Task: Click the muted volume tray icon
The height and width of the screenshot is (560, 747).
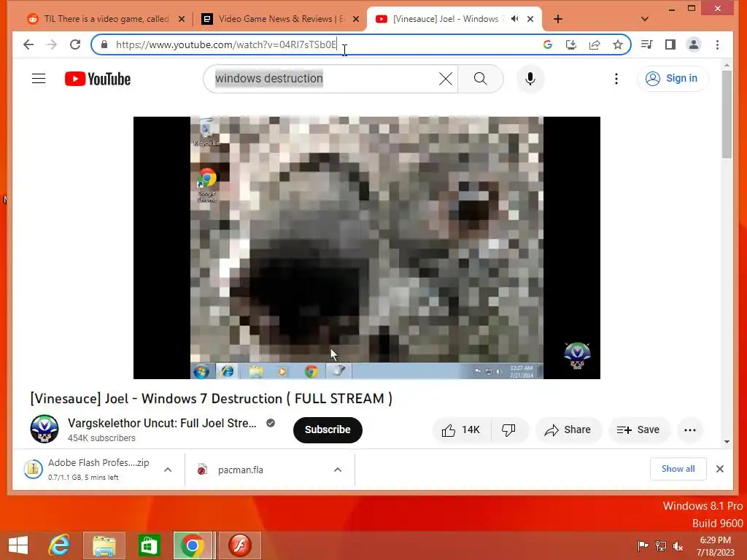Action: [x=678, y=546]
